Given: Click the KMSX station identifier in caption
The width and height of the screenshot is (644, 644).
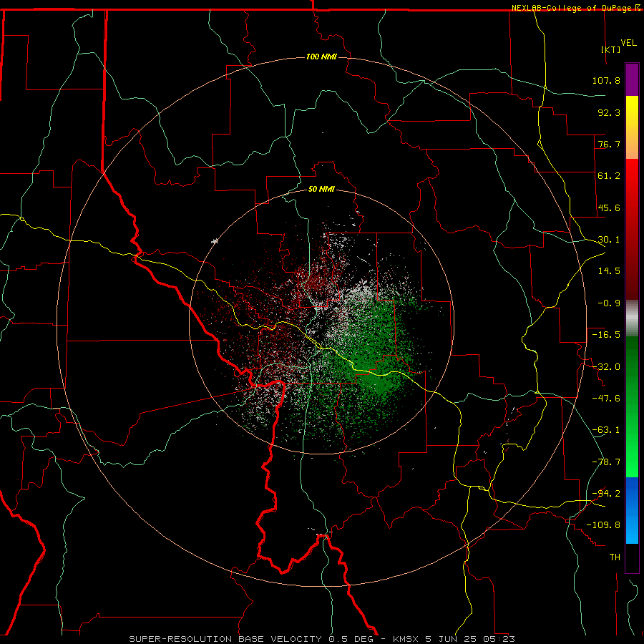Looking at the screenshot, I should pos(407,639).
